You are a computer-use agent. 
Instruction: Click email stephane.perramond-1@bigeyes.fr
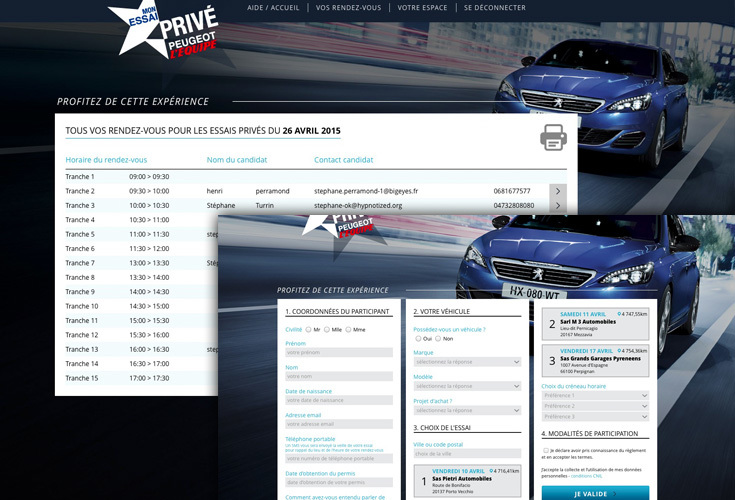coord(366,191)
